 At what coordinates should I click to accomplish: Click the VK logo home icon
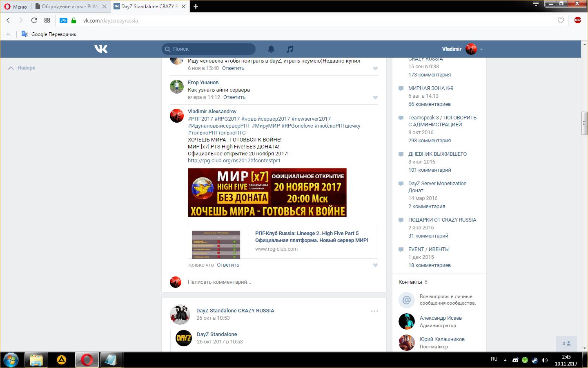click(101, 49)
